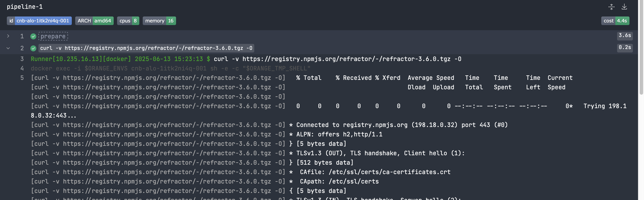This screenshot has height=200, width=644.
Task: Click the id badge cnb-alo-1itk2ni4q-001
Action: 39,21
